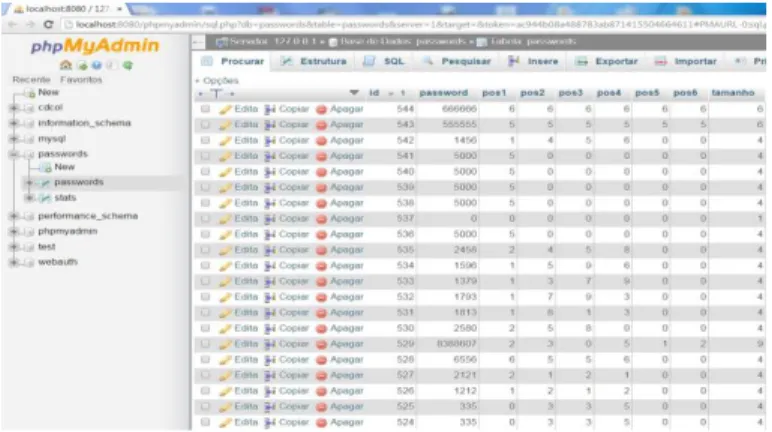
Task: Click the collapse navigation panel arrow
Action: (198, 42)
